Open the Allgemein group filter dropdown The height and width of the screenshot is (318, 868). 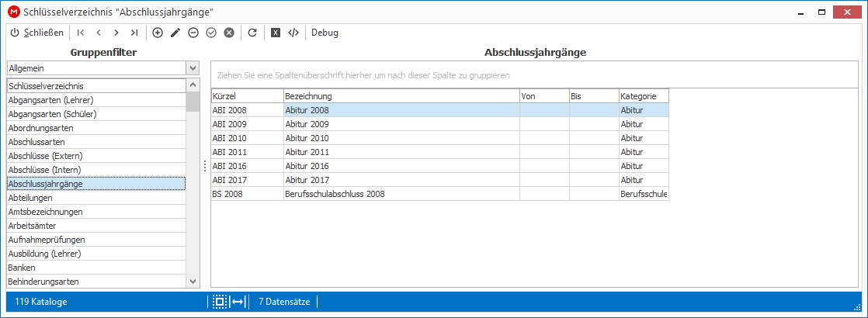click(x=193, y=68)
